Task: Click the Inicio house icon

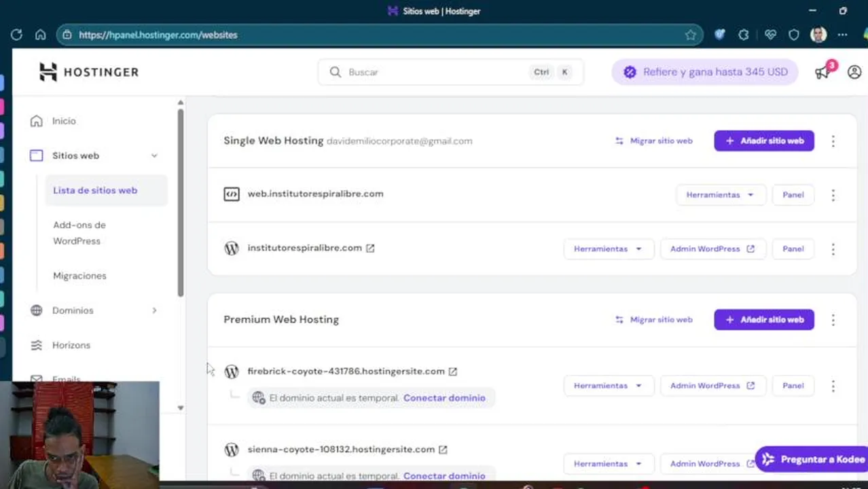Action: click(37, 121)
